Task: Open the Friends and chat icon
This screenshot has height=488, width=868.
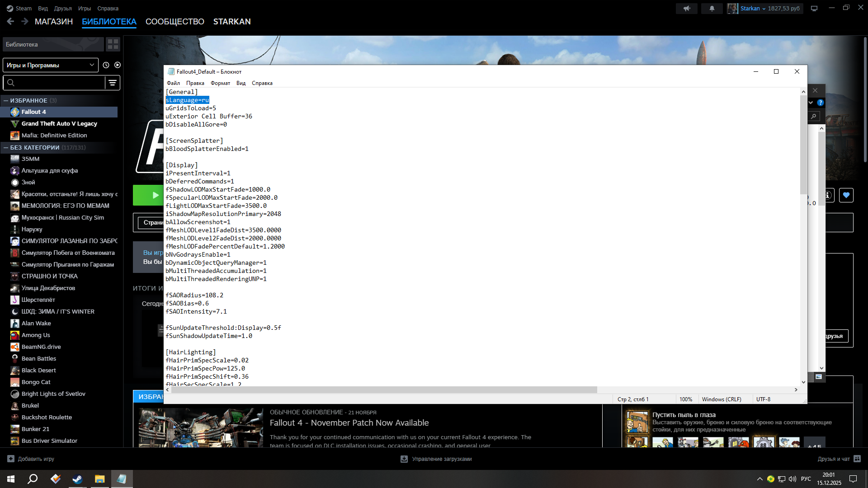Action: [x=857, y=459]
